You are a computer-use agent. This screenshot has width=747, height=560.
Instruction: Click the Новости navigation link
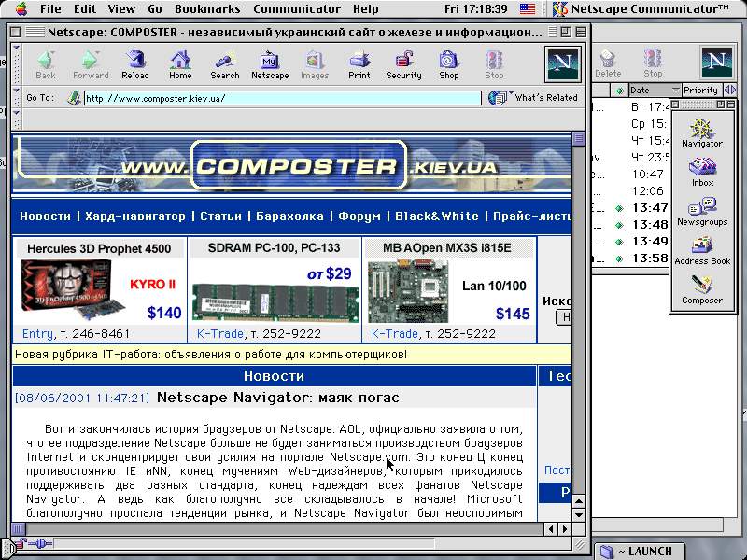(45, 217)
